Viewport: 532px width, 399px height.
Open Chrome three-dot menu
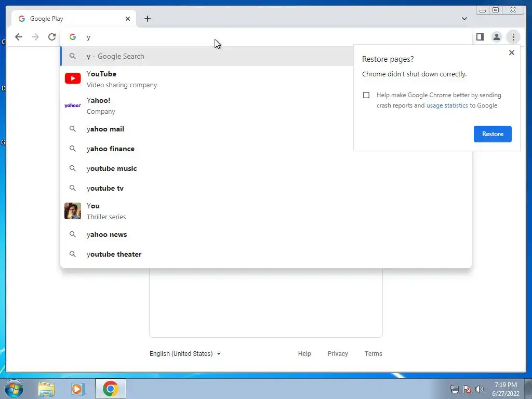[x=513, y=37]
